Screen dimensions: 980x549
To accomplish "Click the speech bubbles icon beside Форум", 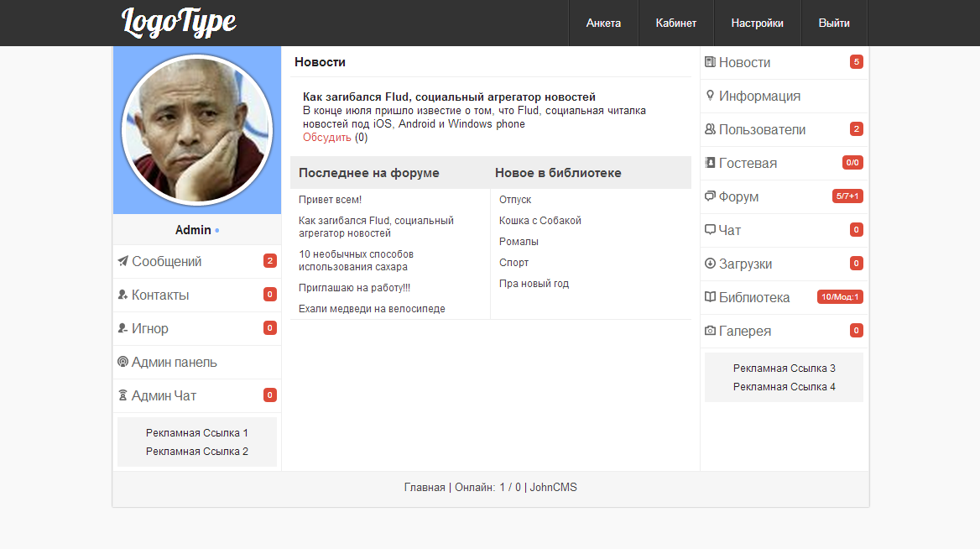I will click(x=710, y=196).
